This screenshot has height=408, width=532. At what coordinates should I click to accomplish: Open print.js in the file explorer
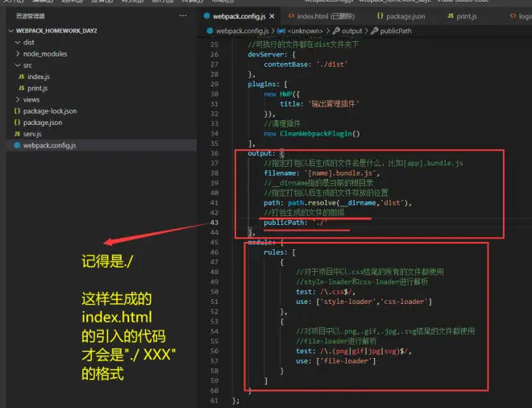pos(37,88)
